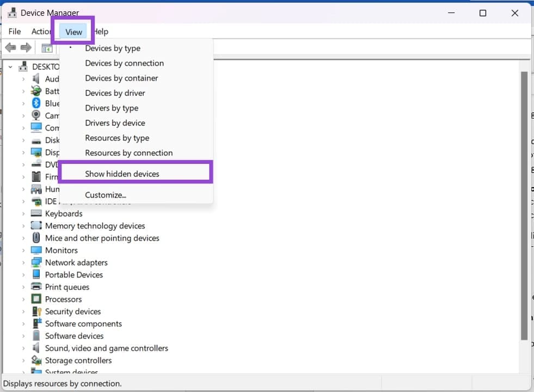Select the Monitors category icon
534x392 pixels.
click(36, 250)
